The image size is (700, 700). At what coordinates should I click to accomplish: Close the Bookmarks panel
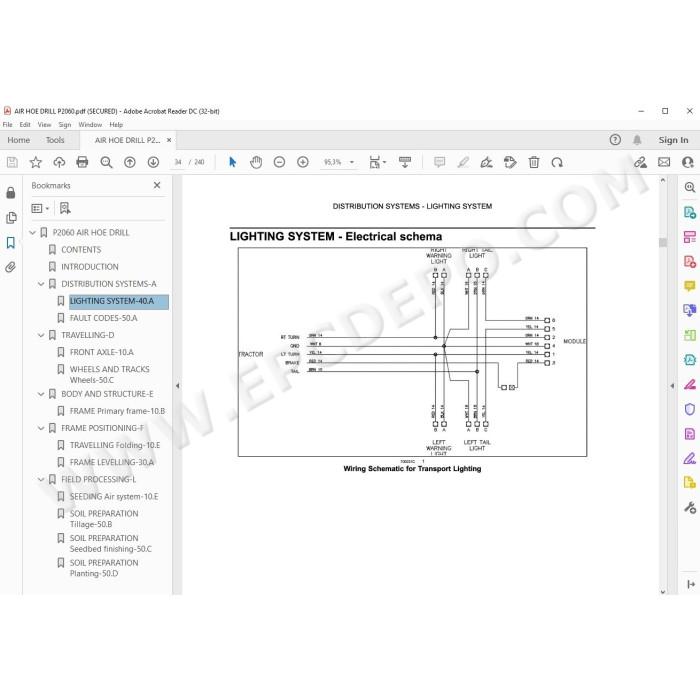pos(157,185)
